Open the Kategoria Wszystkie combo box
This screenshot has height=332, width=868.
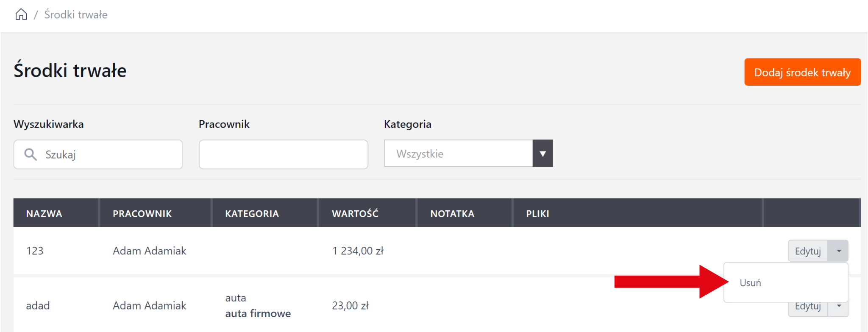tap(458, 153)
